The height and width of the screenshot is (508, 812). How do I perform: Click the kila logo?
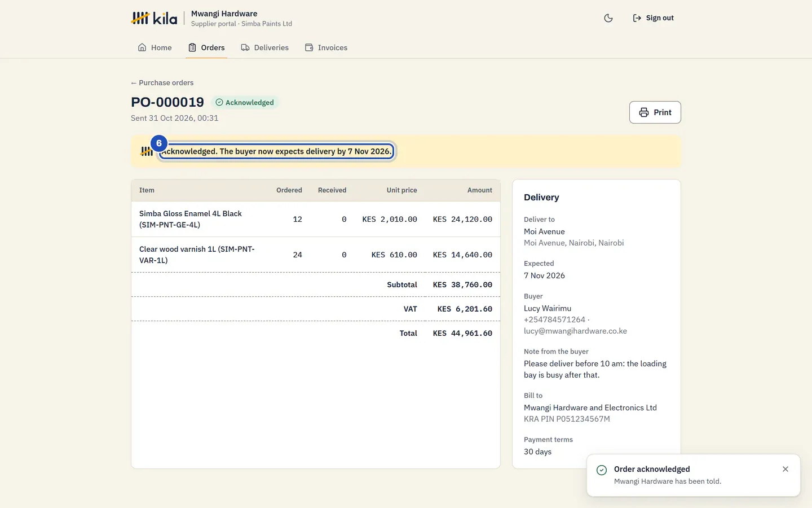[x=154, y=18]
